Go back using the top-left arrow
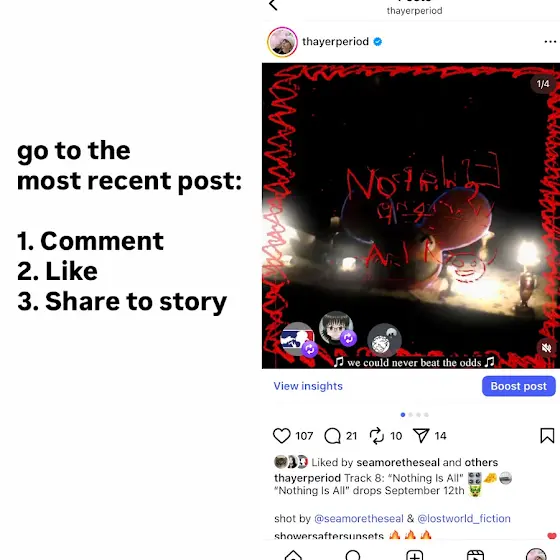 click(273, 5)
